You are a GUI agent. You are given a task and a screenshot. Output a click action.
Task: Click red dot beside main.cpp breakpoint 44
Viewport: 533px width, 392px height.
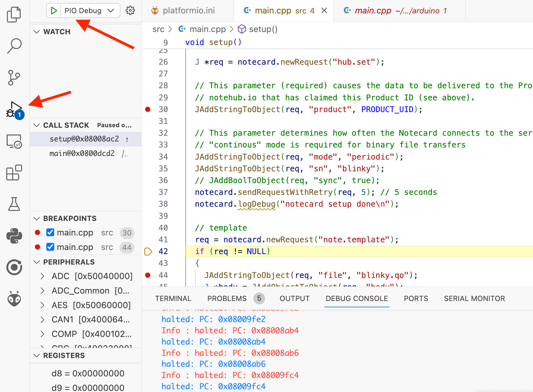coord(38,247)
